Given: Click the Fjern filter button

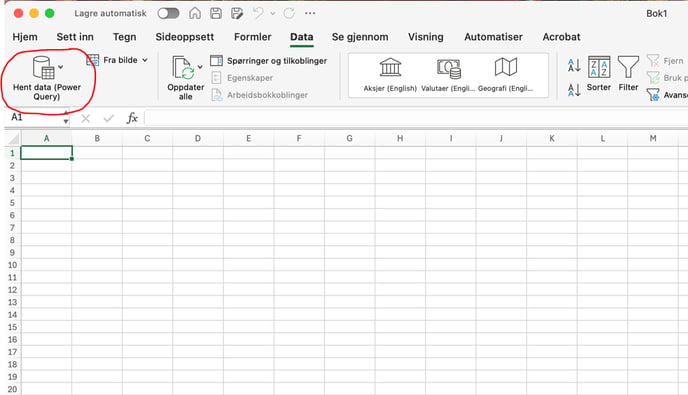Looking at the screenshot, I should 665,61.
